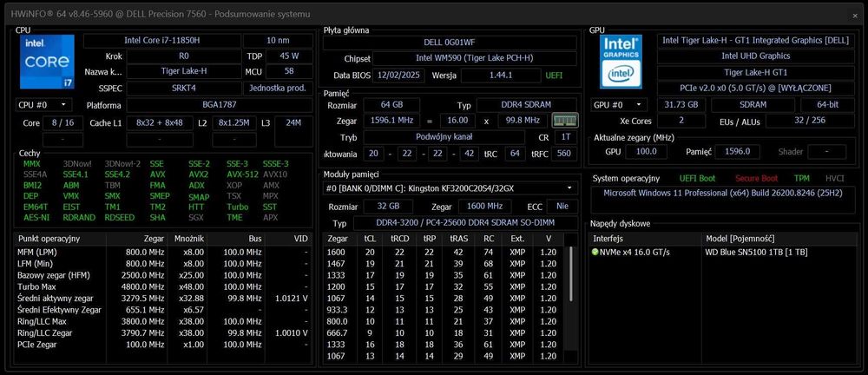Click the TDP value 45 W
This screenshot has height=375, width=868.
pyautogui.click(x=289, y=56)
